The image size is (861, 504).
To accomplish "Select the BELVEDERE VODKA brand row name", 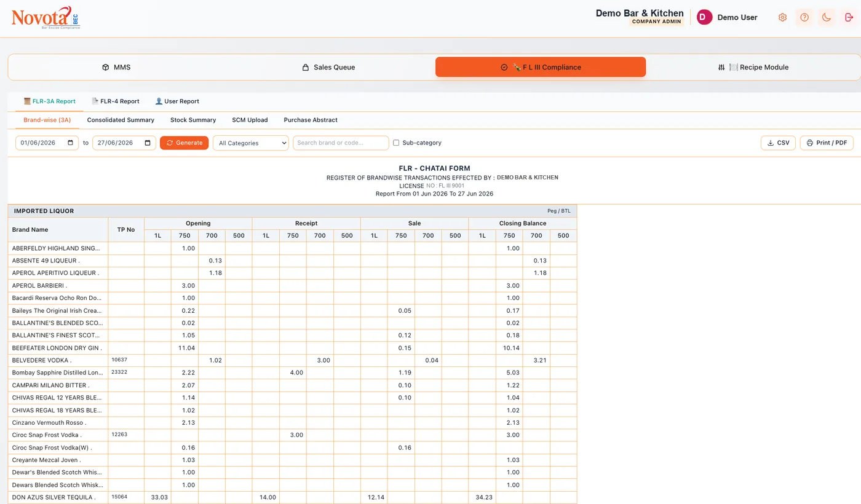I will pyautogui.click(x=42, y=360).
